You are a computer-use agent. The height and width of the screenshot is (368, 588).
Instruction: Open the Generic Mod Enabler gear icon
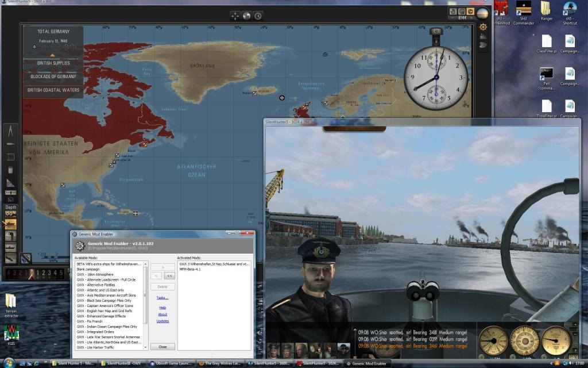[x=79, y=246]
